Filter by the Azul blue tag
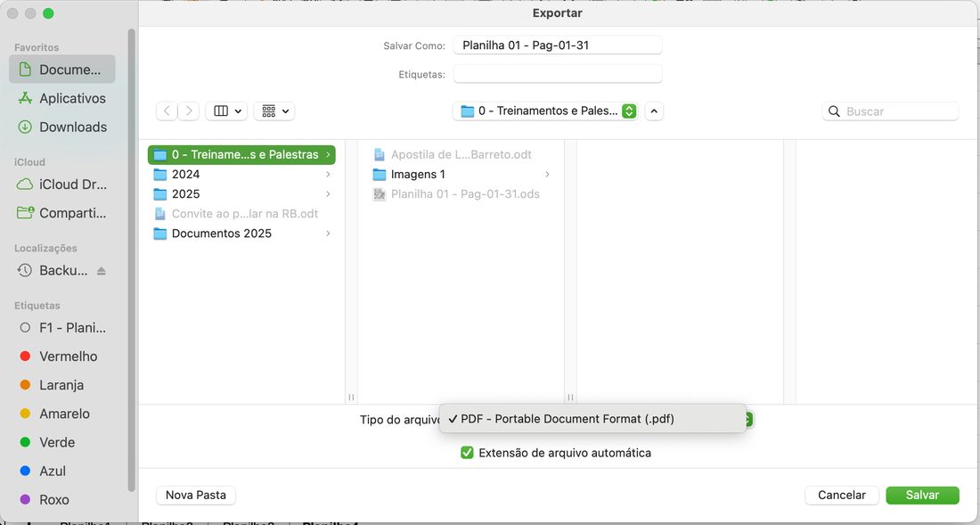This screenshot has height=525, width=980. click(x=61, y=471)
